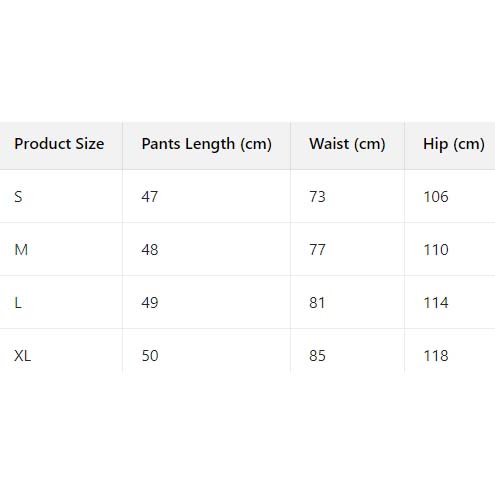Click hip value 114
Viewport: 495px width, 495px height.
436,303
